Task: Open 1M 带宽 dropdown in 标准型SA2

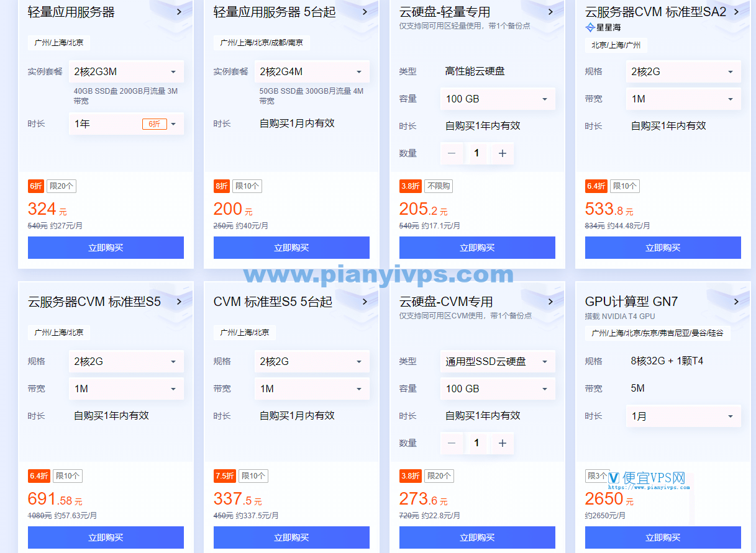Action: point(683,99)
